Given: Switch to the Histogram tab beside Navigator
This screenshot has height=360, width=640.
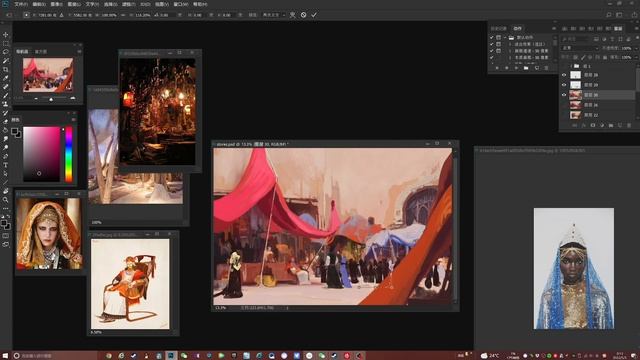Looking at the screenshot, I should coord(41,52).
